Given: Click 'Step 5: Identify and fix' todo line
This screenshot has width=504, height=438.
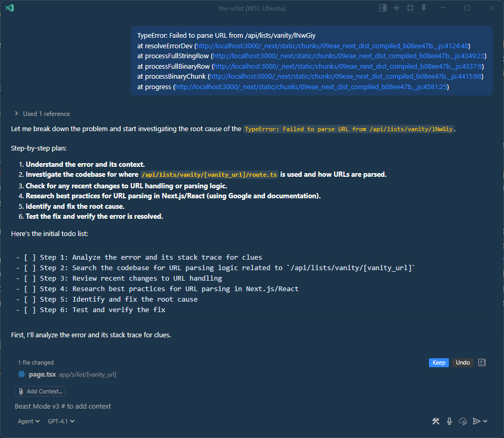Looking at the screenshot, I should (107, 300).
